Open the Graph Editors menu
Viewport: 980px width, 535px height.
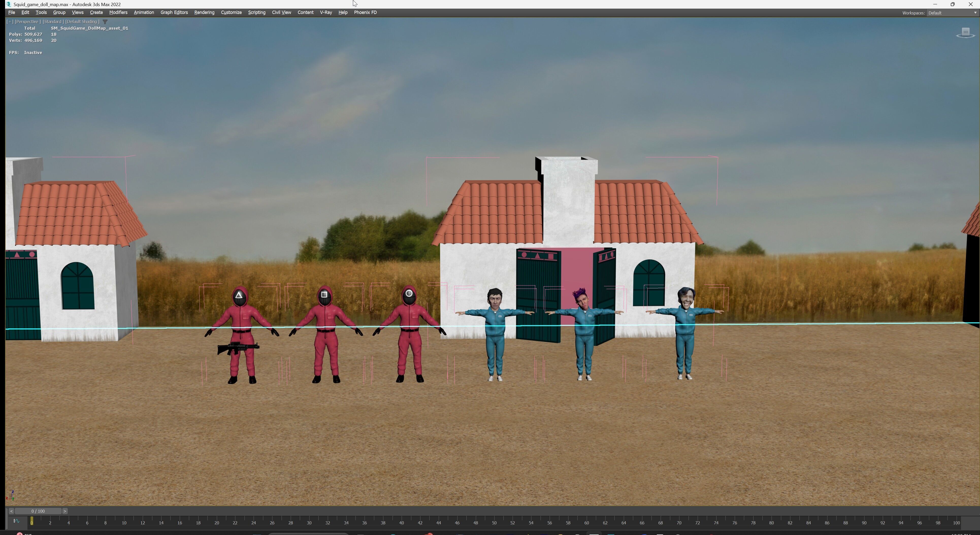(174, 12)
